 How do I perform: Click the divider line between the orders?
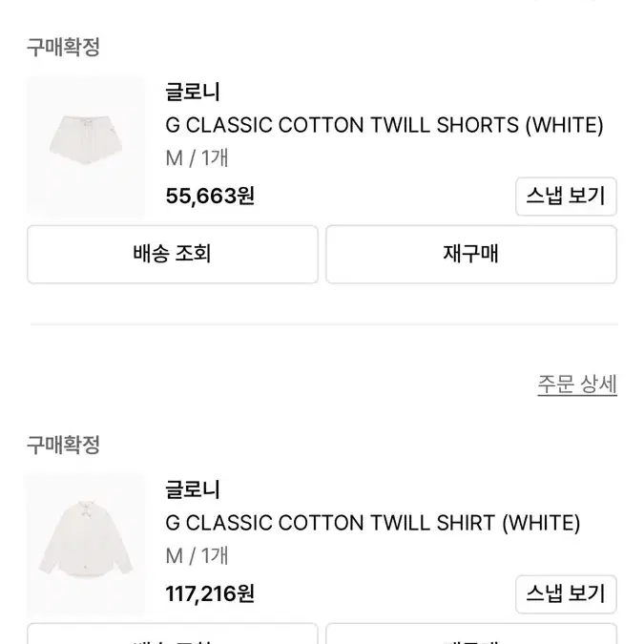click(x=323, y=324)
